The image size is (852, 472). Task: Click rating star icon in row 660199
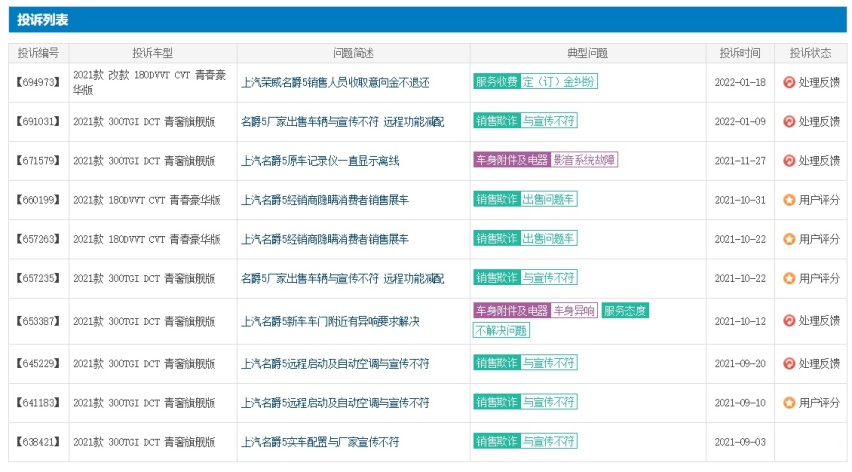pyautogui.click(x=789, y=200)
